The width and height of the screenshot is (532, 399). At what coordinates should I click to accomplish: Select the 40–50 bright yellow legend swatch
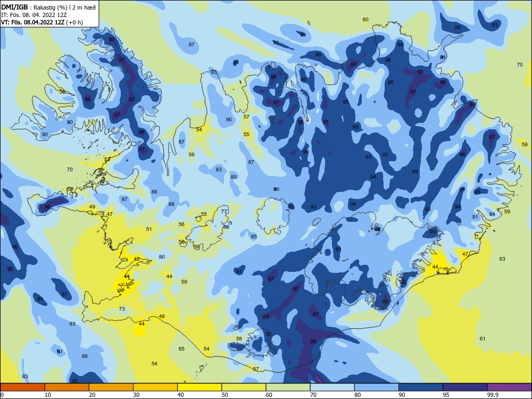199,387
